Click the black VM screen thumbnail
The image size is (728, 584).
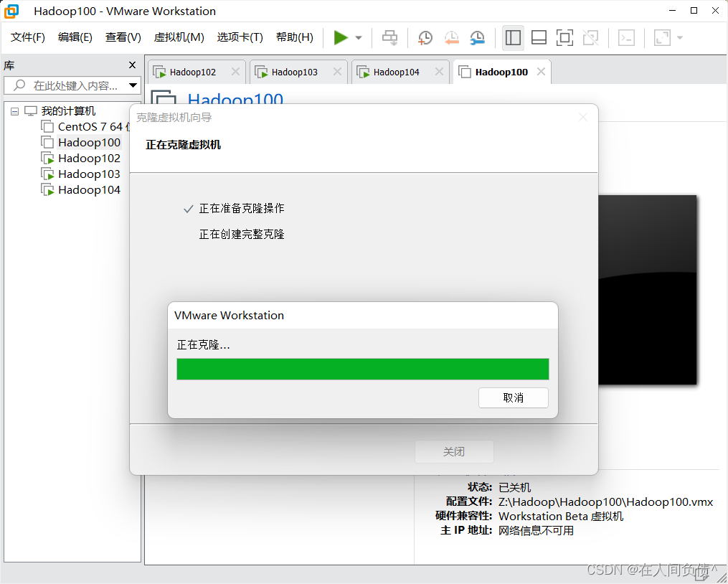tap(647, 289)
